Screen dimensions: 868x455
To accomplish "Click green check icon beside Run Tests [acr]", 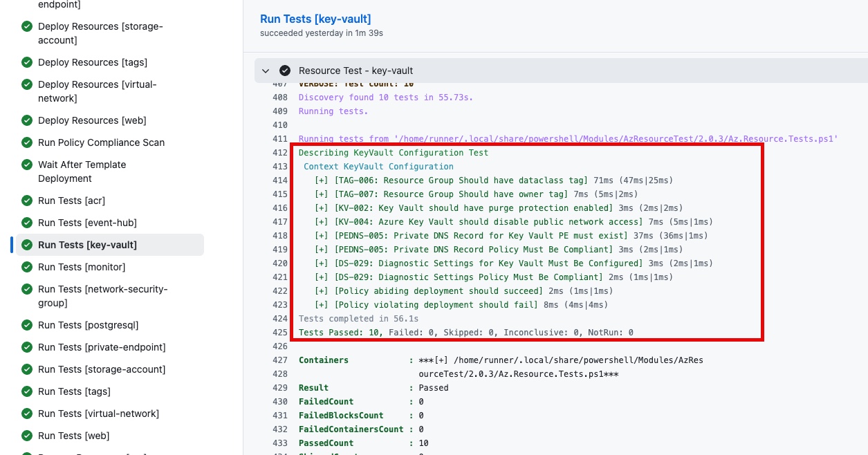I will pyautogui.click(x=27, y=201).
